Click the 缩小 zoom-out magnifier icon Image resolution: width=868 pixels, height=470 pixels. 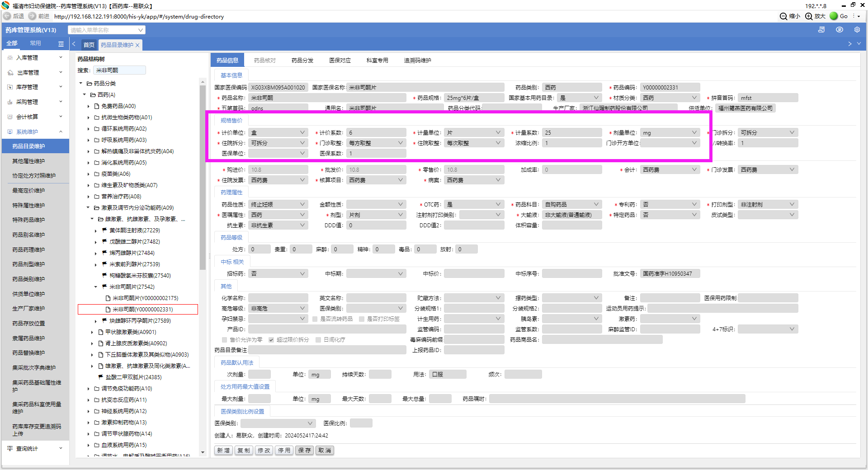tap(783, 16)
